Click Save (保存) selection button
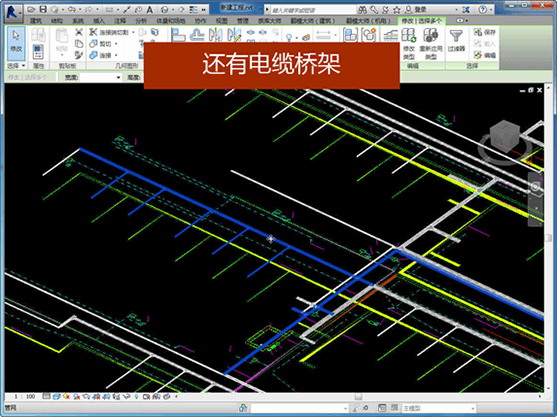557x417 pixels. click(485, 32)
